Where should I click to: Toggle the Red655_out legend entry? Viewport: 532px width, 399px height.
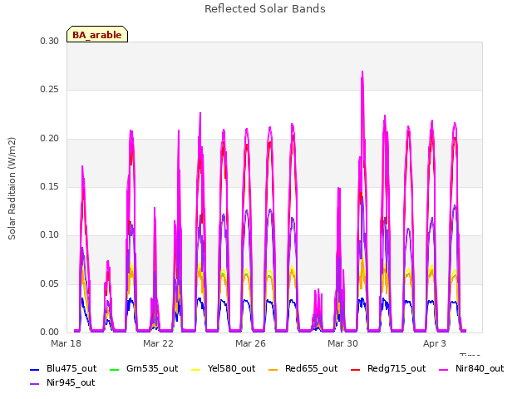303,368
